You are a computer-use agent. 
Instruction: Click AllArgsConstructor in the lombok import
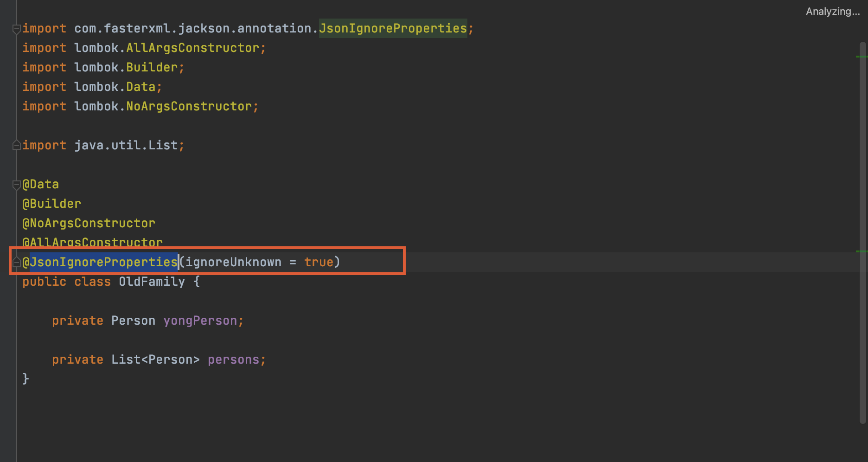(192, 48)
